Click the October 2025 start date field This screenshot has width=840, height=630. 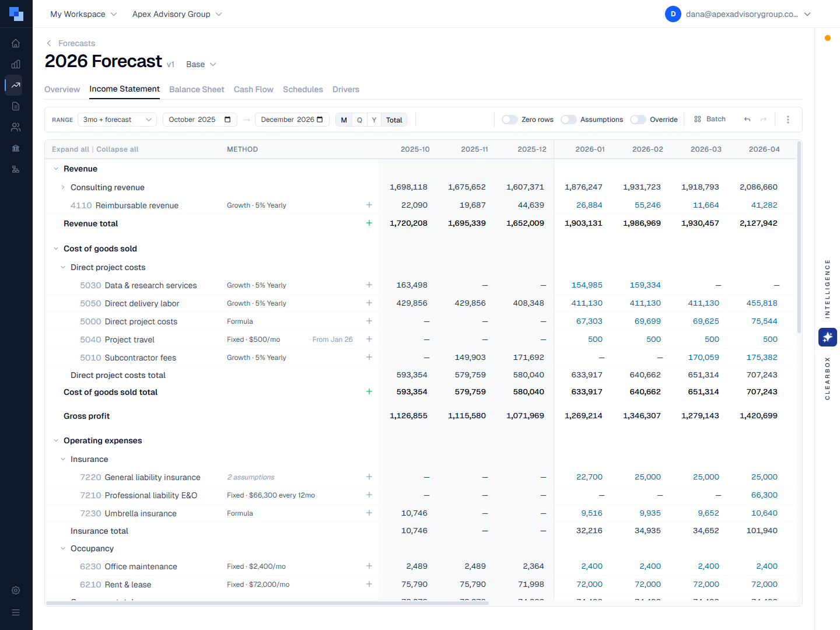[200, 120]
